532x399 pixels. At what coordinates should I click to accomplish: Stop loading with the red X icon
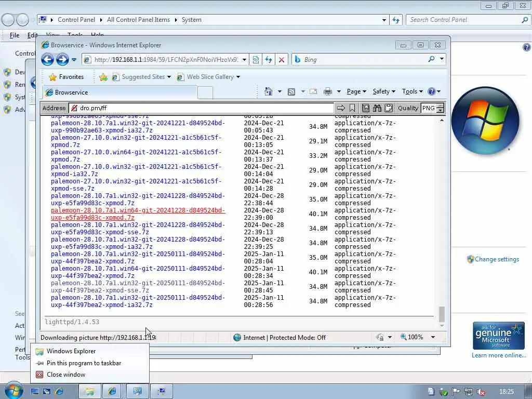[x=282, y=60]
